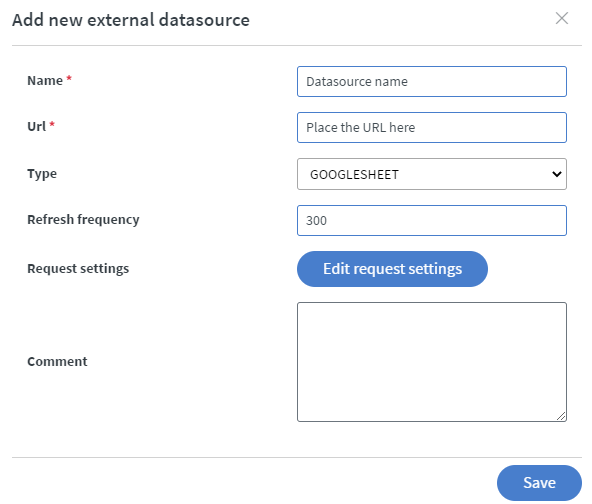Viewport: 592px width, 504px height.
Task: Open the GOOGLESHEET type selector
Action: tap(432, 174)
